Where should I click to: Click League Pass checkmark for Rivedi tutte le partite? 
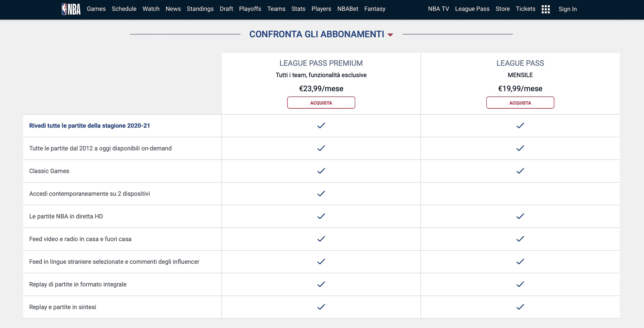(520, 125)
